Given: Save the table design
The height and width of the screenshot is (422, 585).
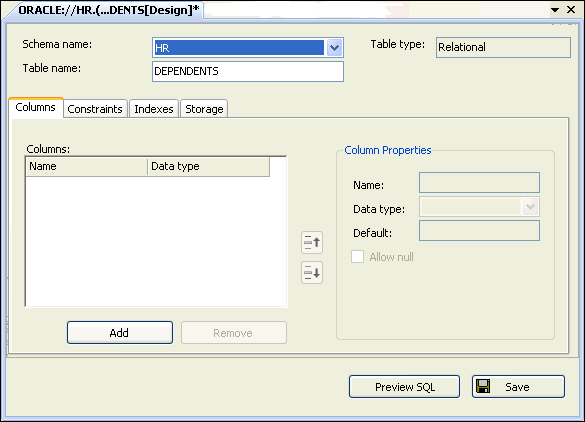Looking at the screenshot, I should [x=518, y=387].
